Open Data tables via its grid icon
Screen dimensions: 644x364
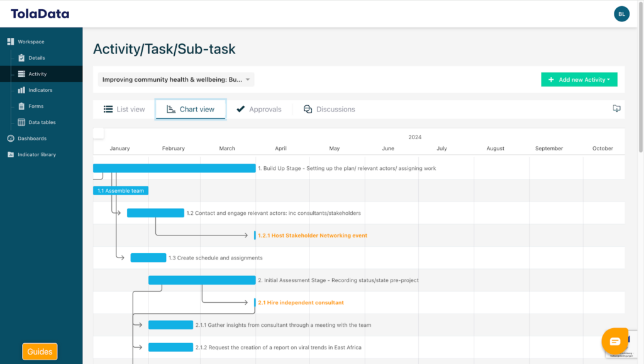click(x=21, y=122)
